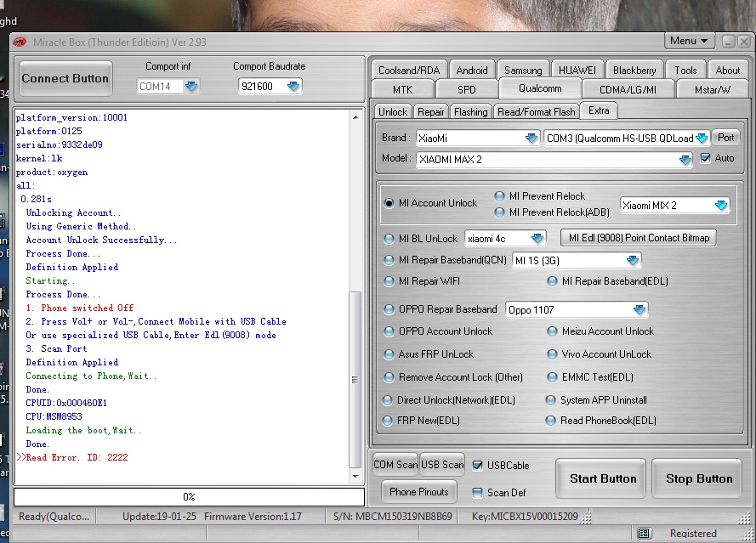Toggle the Scan Def checkbox

477,492
